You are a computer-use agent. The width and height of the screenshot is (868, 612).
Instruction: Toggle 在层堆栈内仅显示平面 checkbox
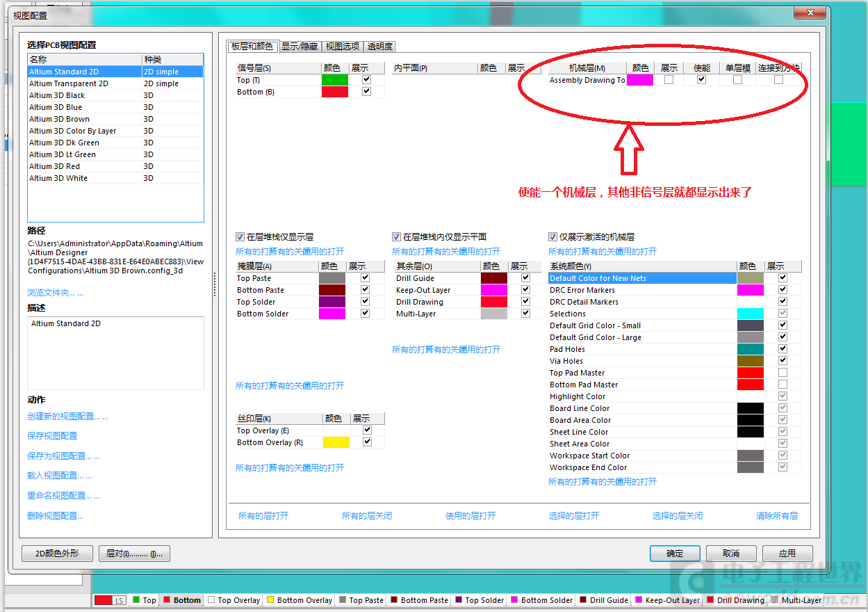click(397, 237)
